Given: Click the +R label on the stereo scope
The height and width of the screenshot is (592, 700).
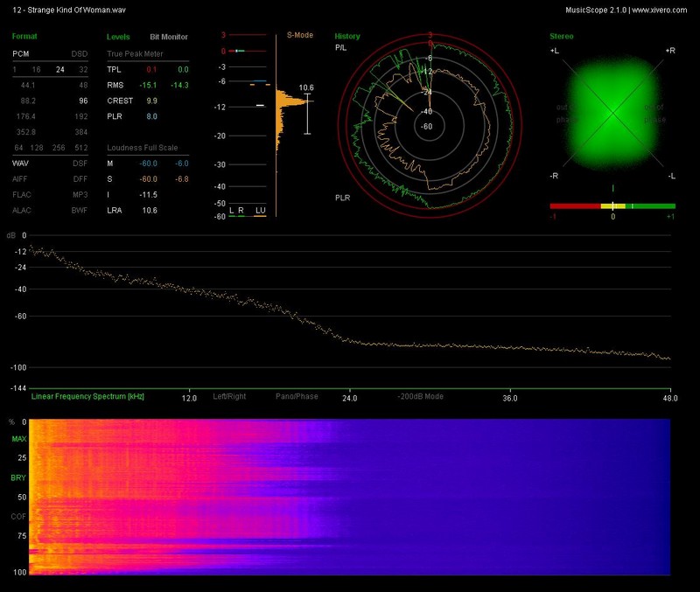Looking at the screenshot, I should (x=670, y=51).
